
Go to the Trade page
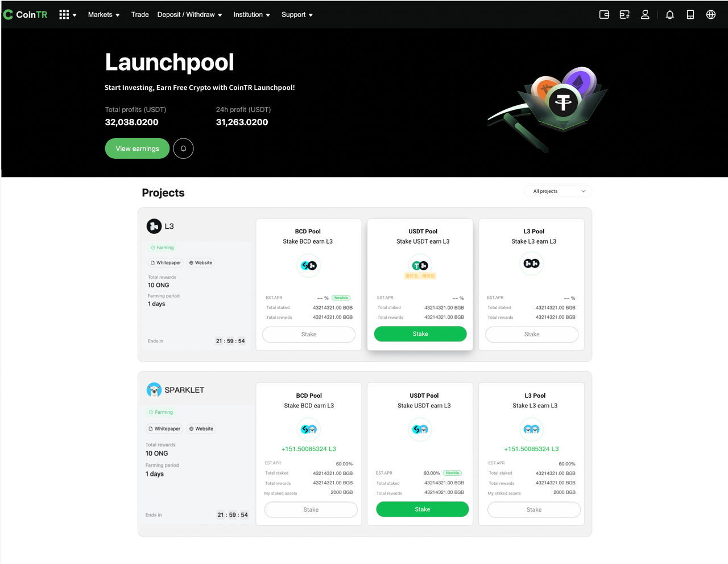pos(140,15)
